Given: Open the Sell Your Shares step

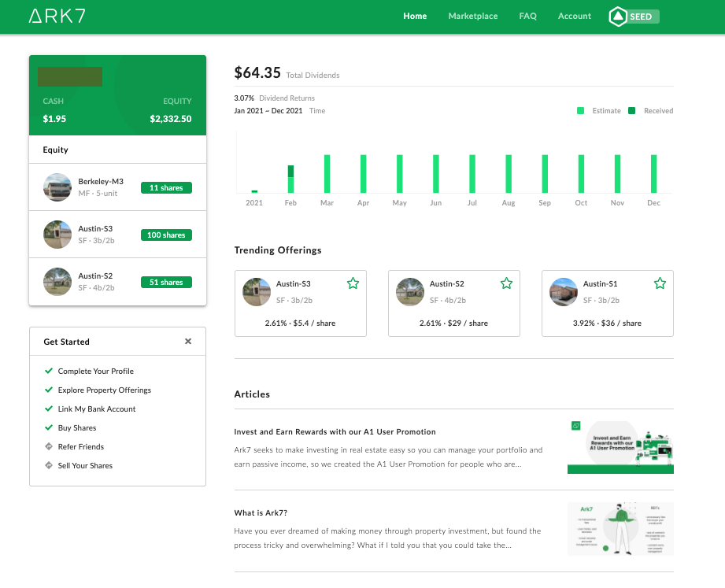Looking at the screenshot, I should pos(85,466).
